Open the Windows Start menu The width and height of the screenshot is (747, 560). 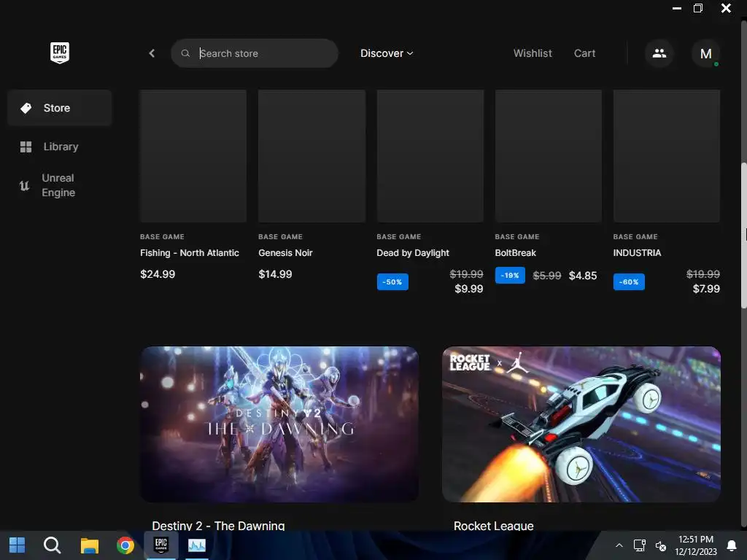click(18, 545)
